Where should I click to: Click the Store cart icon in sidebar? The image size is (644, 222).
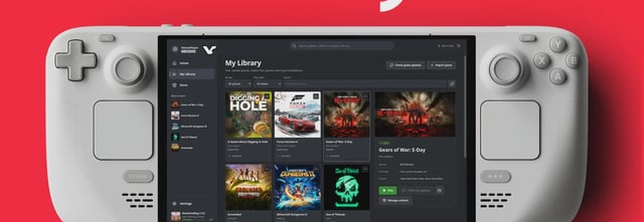click(174, 85)
